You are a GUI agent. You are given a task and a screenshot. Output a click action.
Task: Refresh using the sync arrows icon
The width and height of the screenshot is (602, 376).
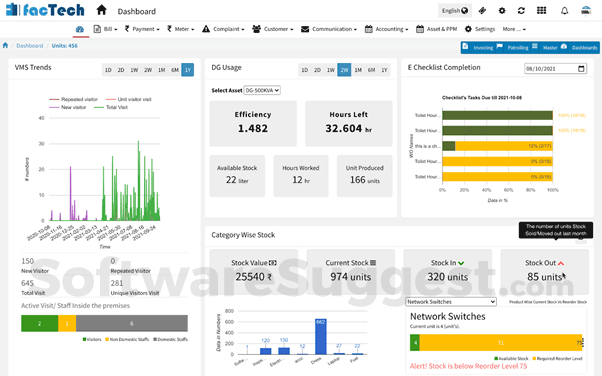coord(521,11)
